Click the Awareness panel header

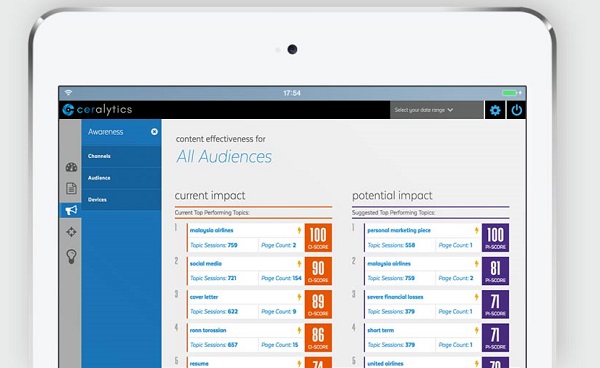[121, 132]
